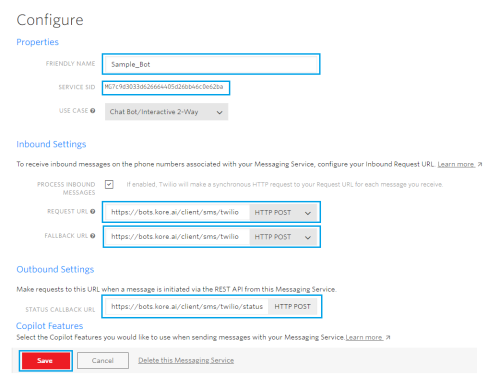
Task: Open the Copilot Features external link arrow icon
Action: click(x=388, y=338)
